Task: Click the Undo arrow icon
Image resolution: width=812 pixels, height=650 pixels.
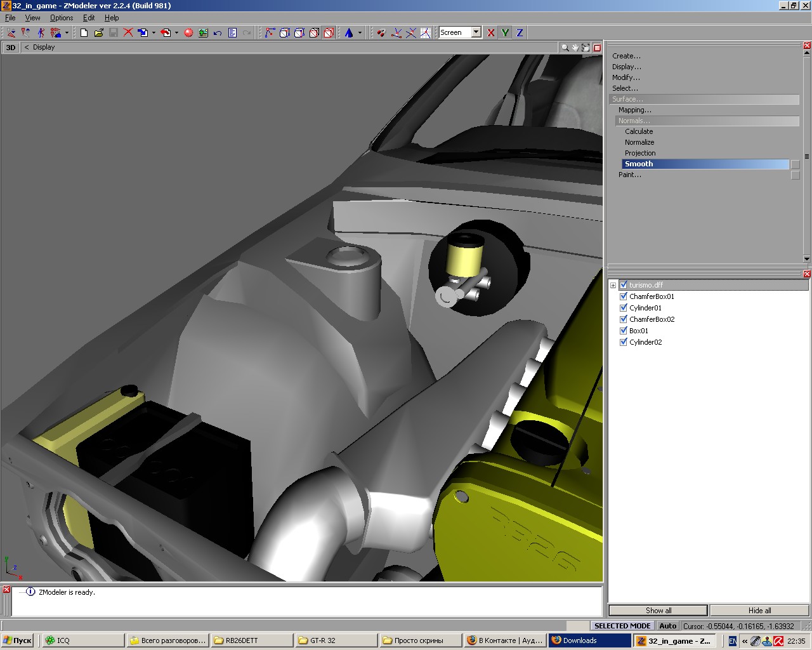Action: pyautogui.click(x=218, y=32)
